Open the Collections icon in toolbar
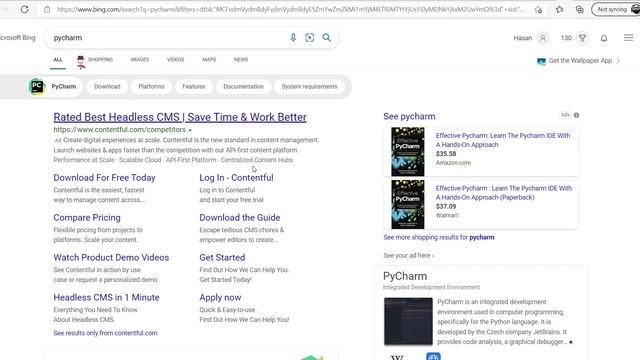Image resolution: width=640 pixels, height=360 pixels. click(580, 9)
